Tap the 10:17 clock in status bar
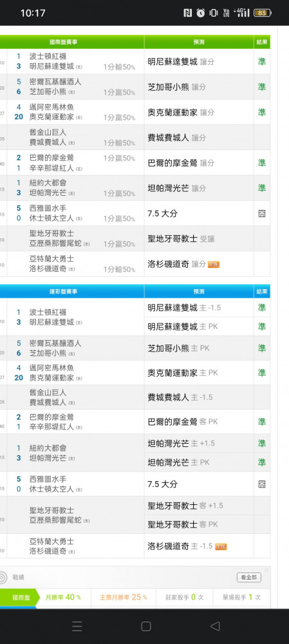The image size is (289, 644). click(x=33, y=13)
